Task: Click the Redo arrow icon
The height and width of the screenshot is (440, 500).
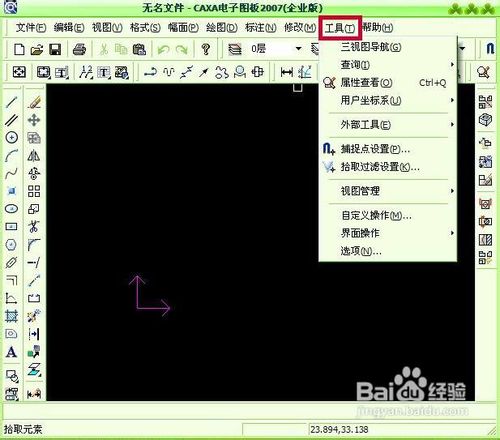Action: (x=182, y=50)
